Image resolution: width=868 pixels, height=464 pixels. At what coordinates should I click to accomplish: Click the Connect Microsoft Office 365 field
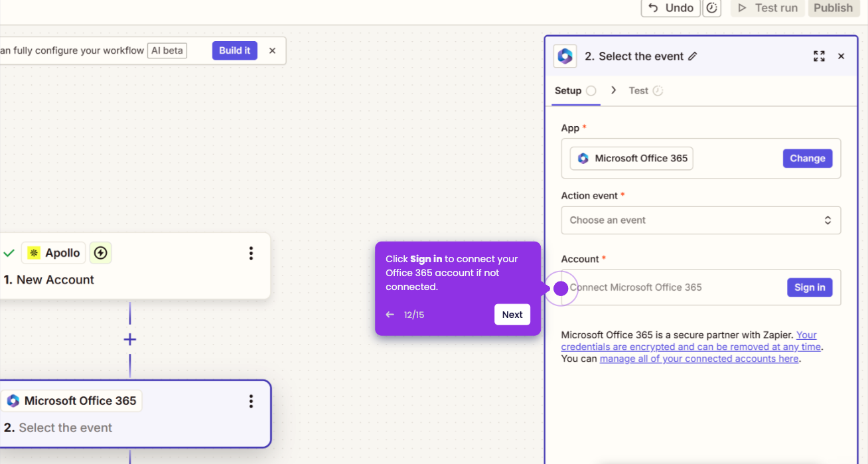pyautogui.click(x=701, y=287)
